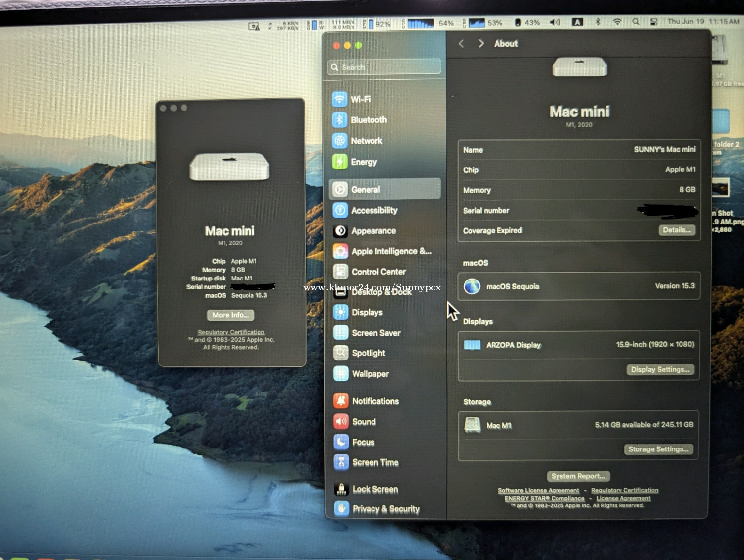Open the Notifications bell icon

(341, 401)
